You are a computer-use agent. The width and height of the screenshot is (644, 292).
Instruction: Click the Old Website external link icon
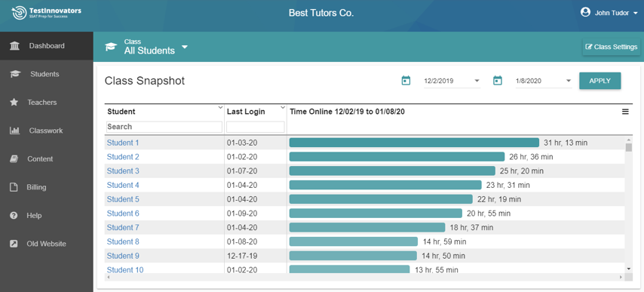14,244
